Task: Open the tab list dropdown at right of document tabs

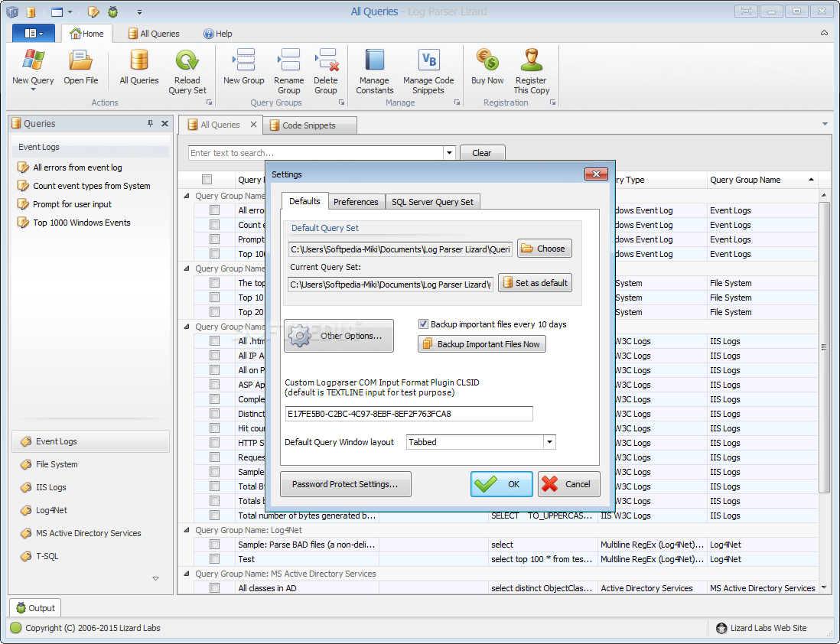Action: tap(825, 125)
